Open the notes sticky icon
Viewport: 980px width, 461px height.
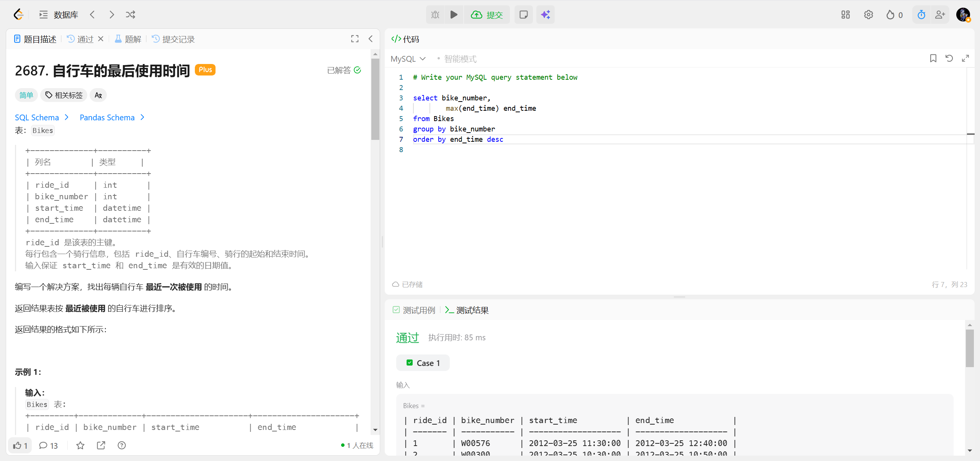click(523, 15)
